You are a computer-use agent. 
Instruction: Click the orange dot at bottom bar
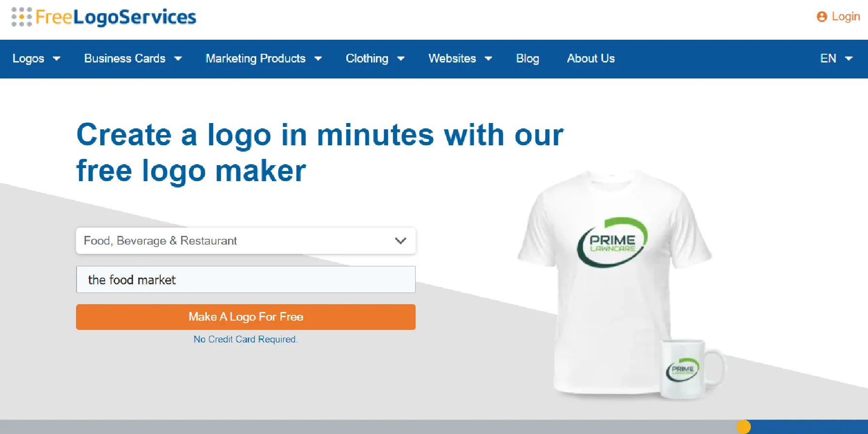[744, 427]
